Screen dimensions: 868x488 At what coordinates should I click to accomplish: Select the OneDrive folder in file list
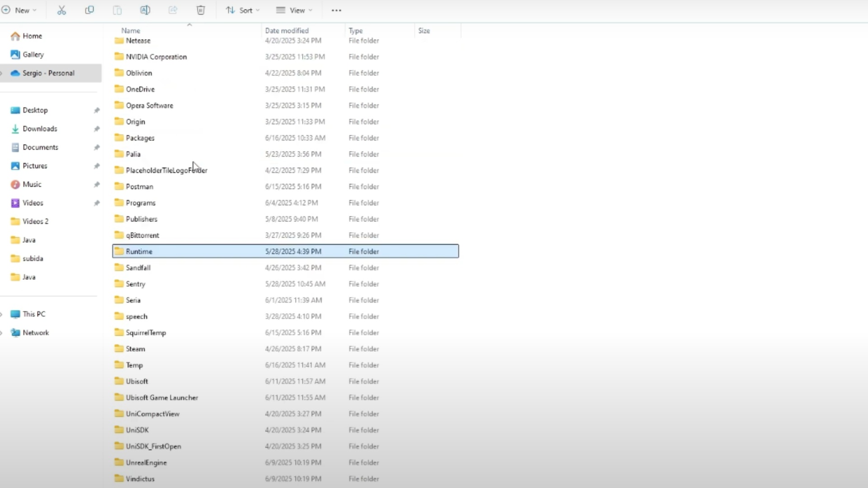pos(285,89)
